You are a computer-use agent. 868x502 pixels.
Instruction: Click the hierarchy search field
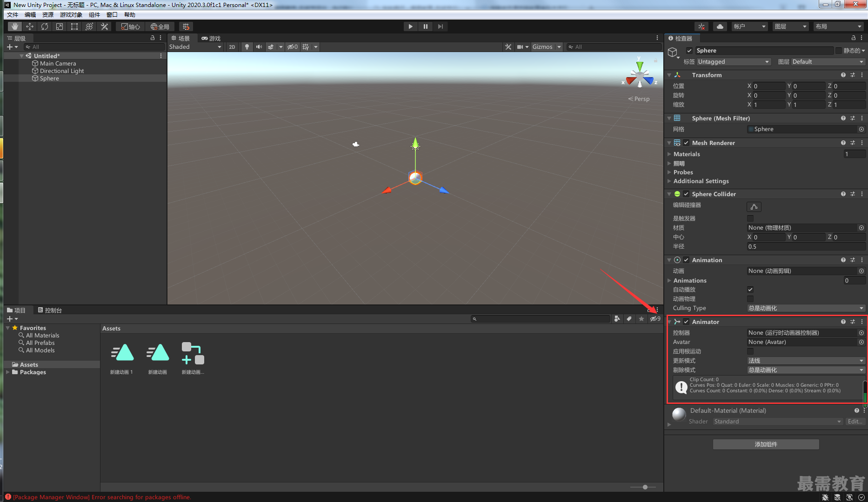pyautogui.click(x=94, y=47)
